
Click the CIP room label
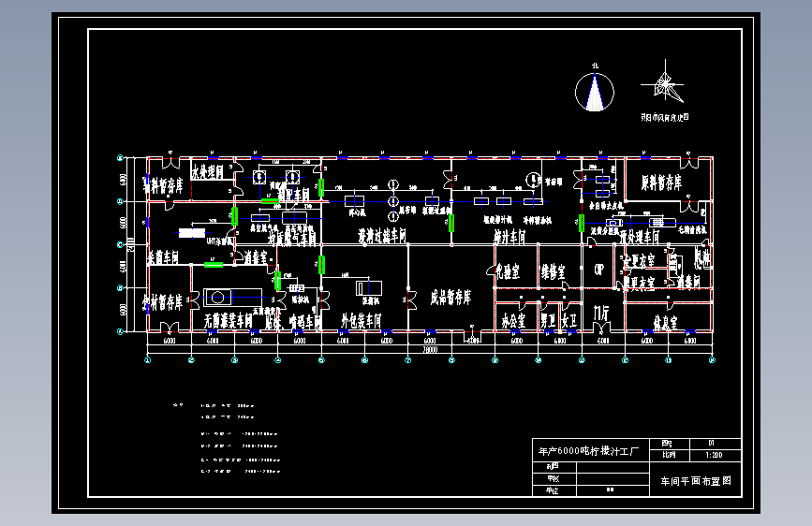[599, 270]
